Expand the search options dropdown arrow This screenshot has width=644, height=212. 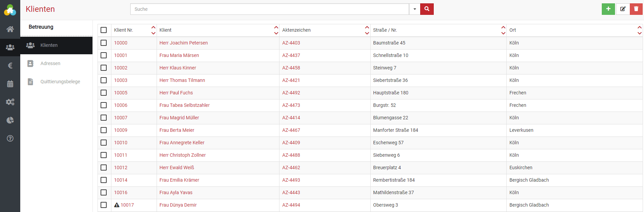pos(414,9)
